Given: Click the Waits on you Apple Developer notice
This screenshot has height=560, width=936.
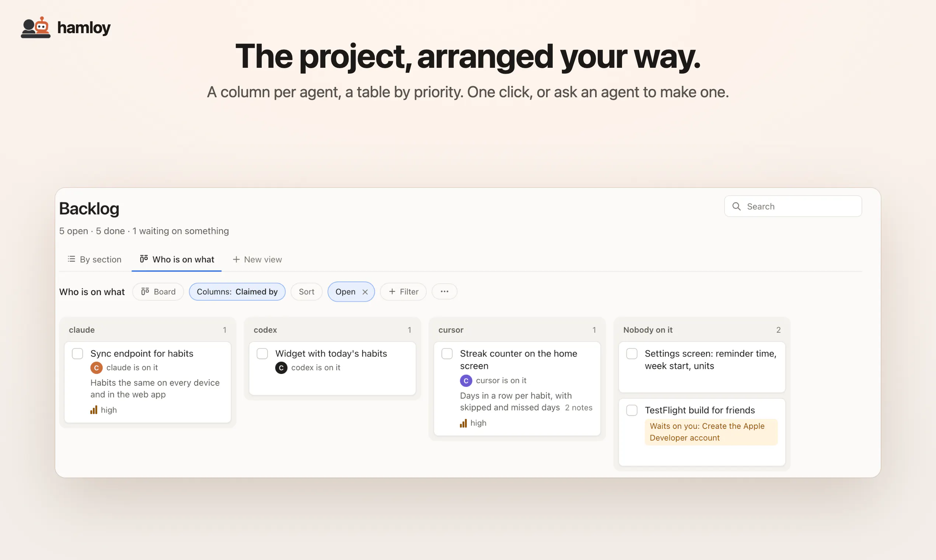Looking at the screenshot, I should coord(711,432).
